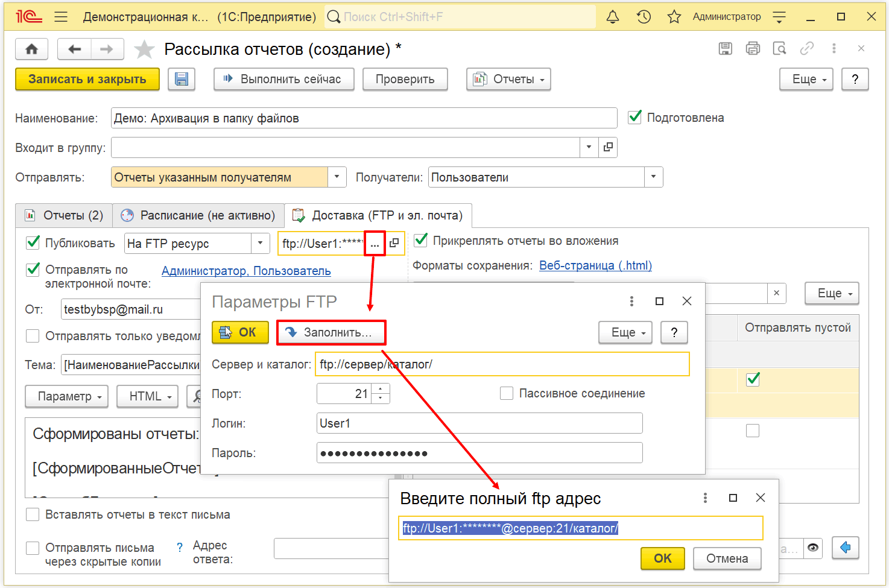This screenshot has width=889, height=588.
Task: Expand Входит в группу dropdown
Action: pyautogui.click(x=589, y=147)
